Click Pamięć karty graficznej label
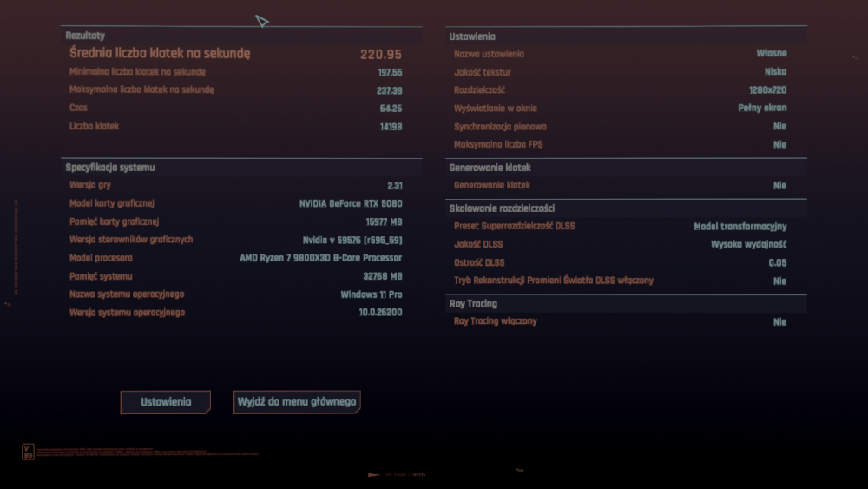This screenshot has width=868, height=489. pyautogui.click(x=114, y=222)
